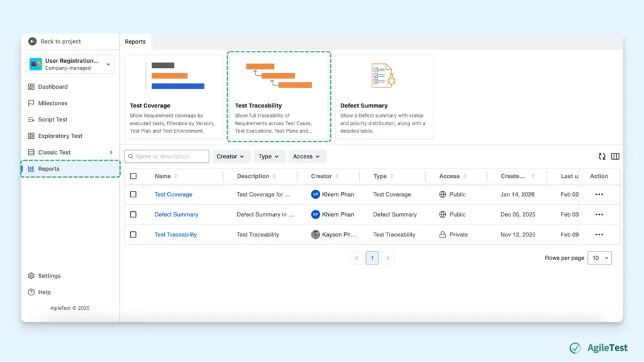Click globe Public icon in Test Coverage row
The height and width of the screenshot is (362, 644).
pyautogui.click(x=442, y=194)
